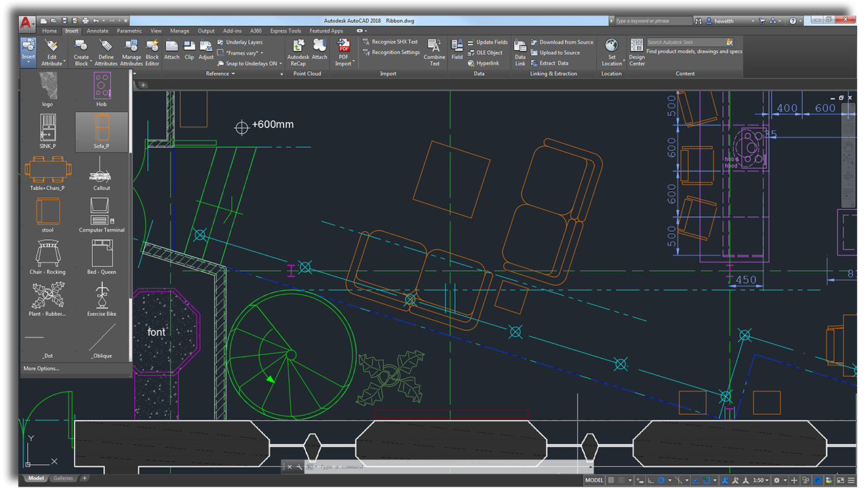Image resolution: width=868 pixels, height=488 pixels.
Task: Click the Attach reference icon
Action: (x=172, y=46)
